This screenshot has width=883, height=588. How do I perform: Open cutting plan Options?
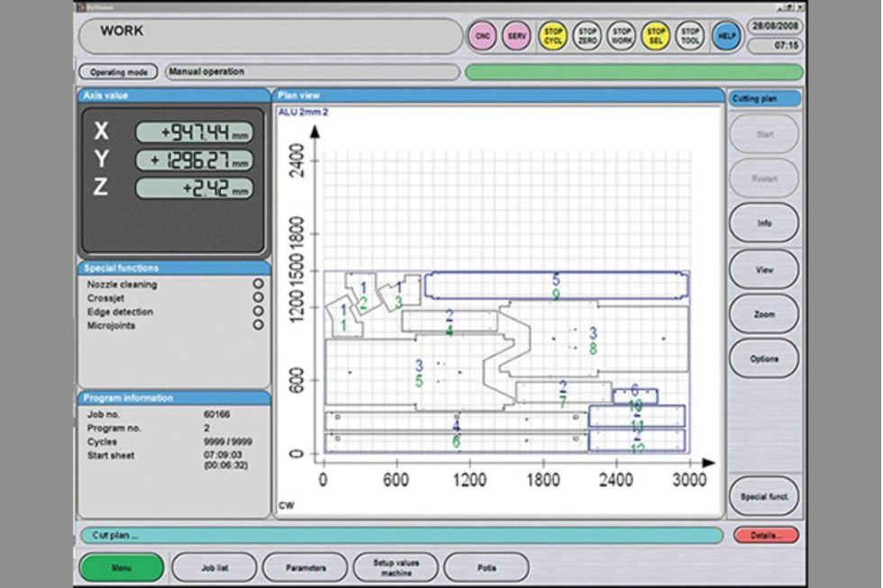point(764,358)
